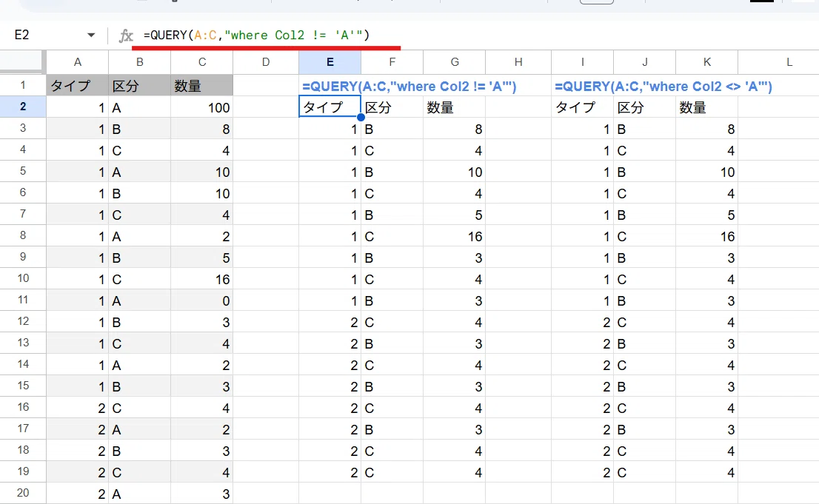Select column J header
Image resolution: width=819 pixels, height=504 pixels.
click(x=644, y=62)
